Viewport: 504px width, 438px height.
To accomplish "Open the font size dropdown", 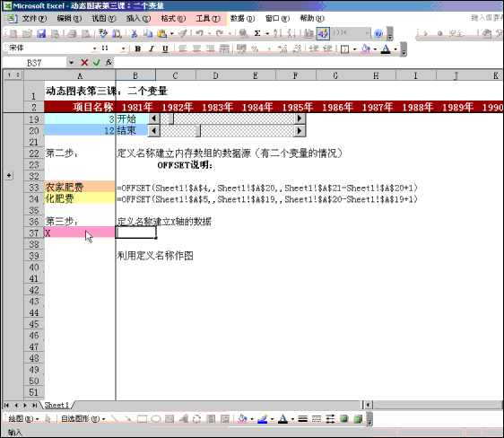I will tap(123, 48).
